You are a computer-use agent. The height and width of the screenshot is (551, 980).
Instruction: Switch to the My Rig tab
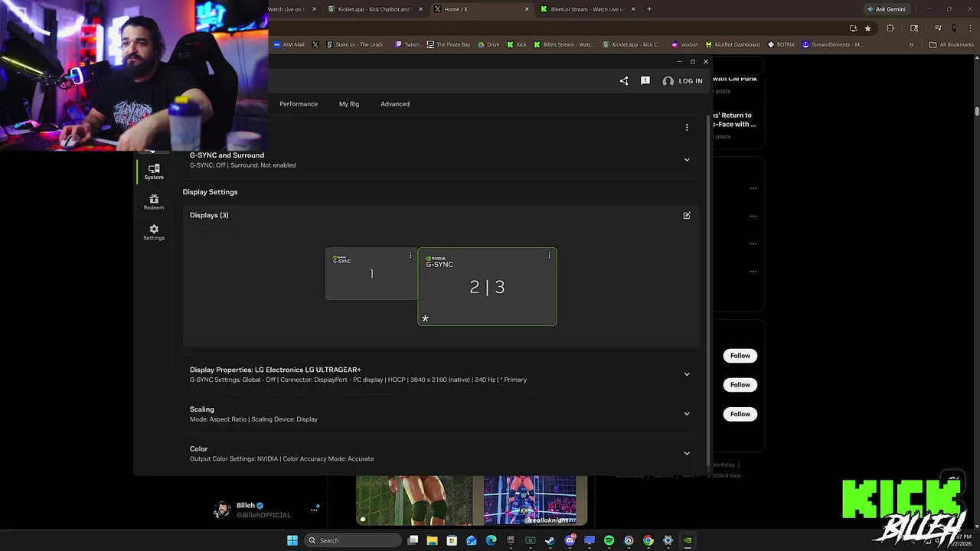(349, 104)
